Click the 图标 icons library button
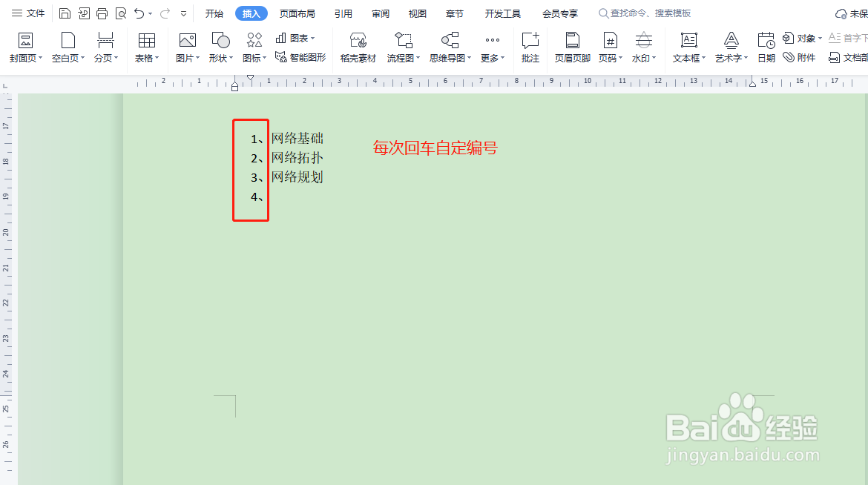Image resolution: width=868 pixels, height=485 pixels. coord(254,47)
